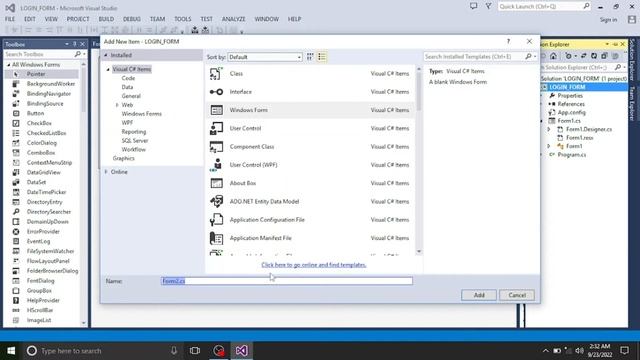Open the FILE menu
This screenshot has width=640, height=360.
click(10, 19)
